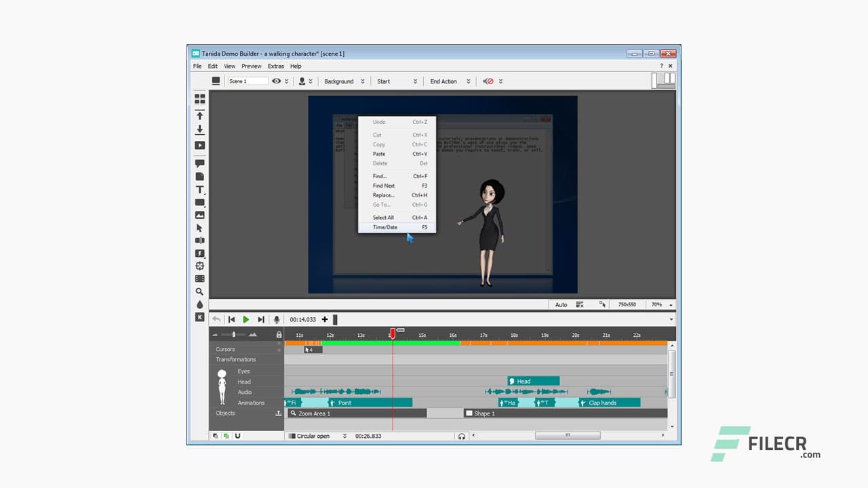Viewport: 868px width, 488px height.
Task: Click the 750x550 resolution button
Action: 626,304
